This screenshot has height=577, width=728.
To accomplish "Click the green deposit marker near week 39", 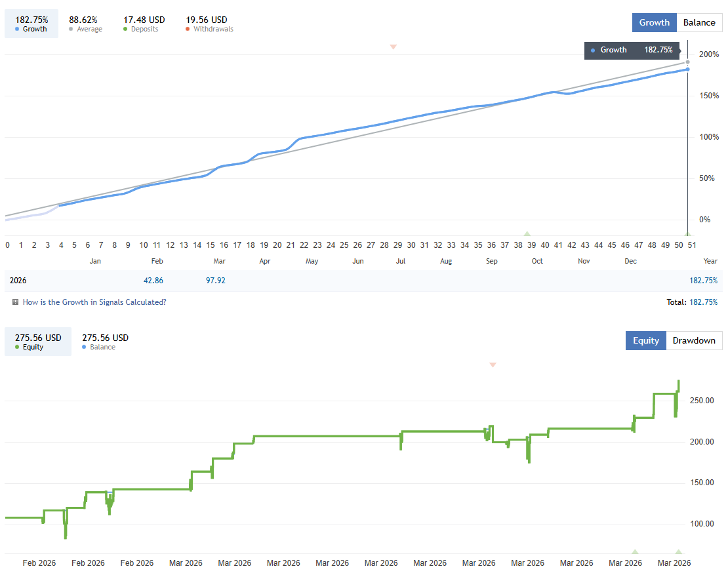I will click(527, 233).
